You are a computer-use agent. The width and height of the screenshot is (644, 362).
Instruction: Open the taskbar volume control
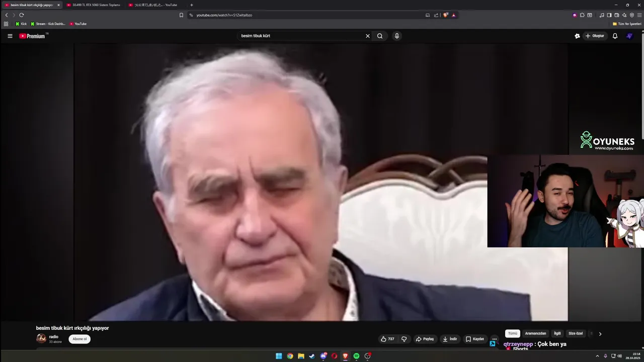click(619, 356)
